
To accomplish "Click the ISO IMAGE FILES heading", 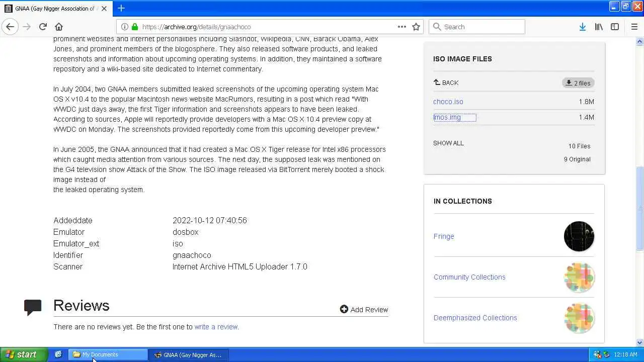I will (x=462, y=59).
